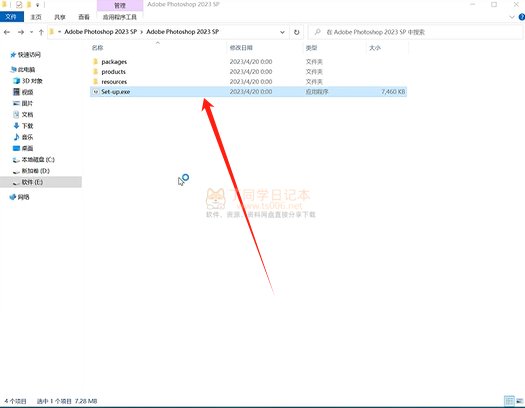Click the Set-up.exe application icon

pyautogui.click(x=96, y=92)
